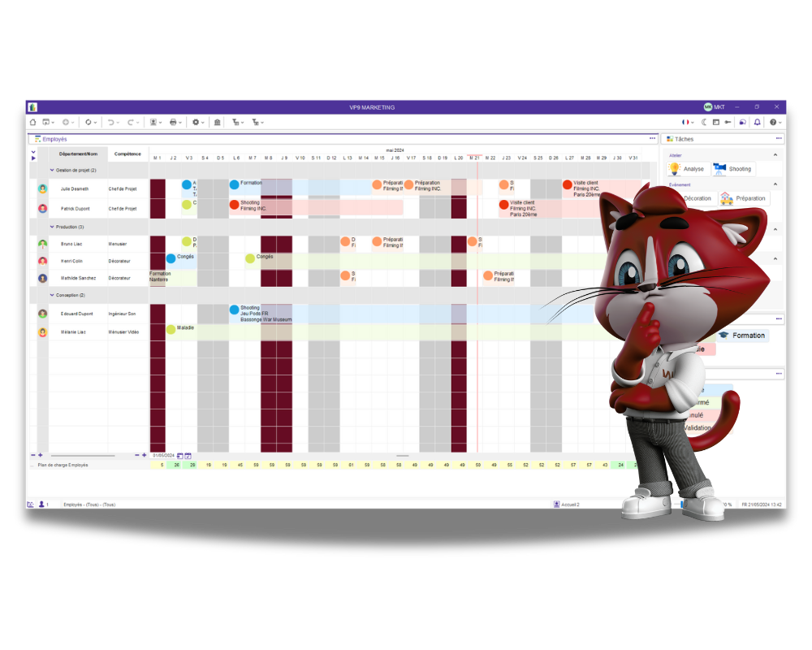Click the Plan de charge Employés label
812x650 pixels.
63,465
